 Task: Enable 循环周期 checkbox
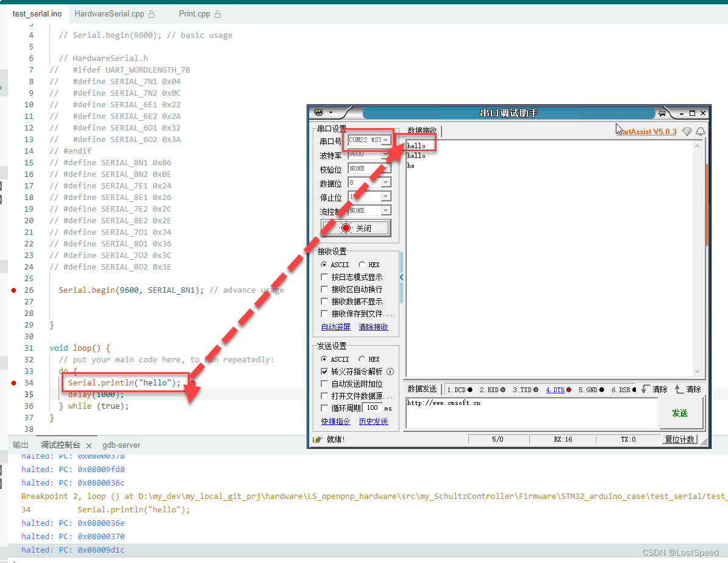pos(324,408)
